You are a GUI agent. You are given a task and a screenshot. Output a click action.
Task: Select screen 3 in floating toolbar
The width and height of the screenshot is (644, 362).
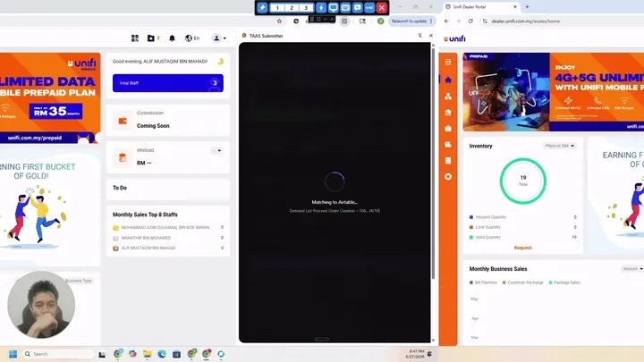(x=306, y=7)
